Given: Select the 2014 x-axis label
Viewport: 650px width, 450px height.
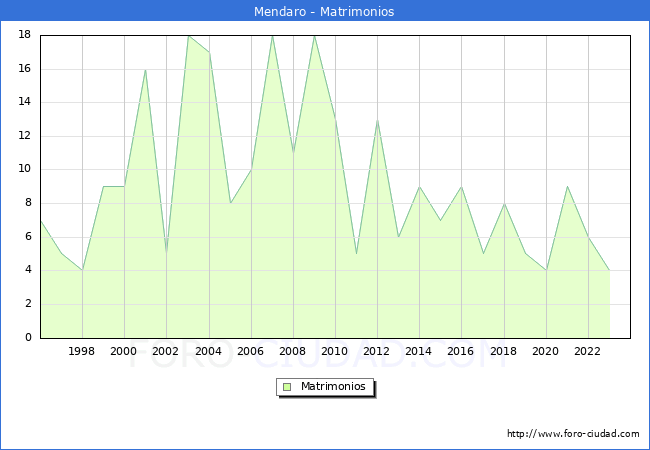Looking at the screenshot, I should point(418,351).
